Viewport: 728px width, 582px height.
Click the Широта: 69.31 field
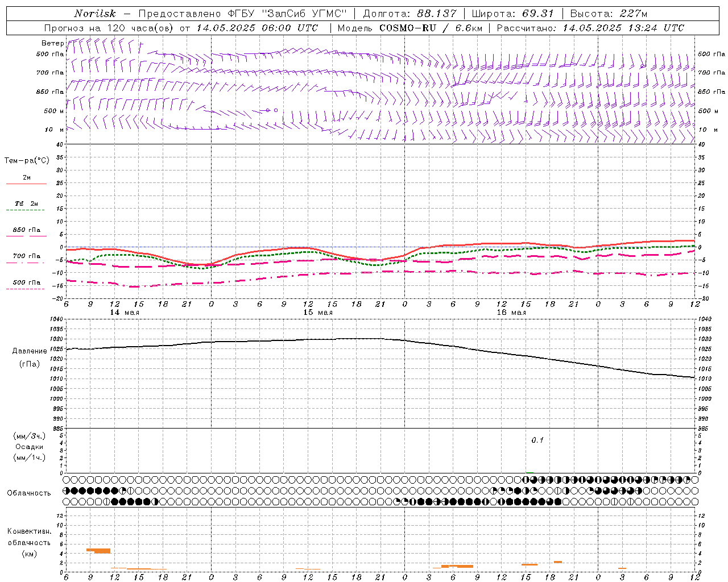(512, 14)
